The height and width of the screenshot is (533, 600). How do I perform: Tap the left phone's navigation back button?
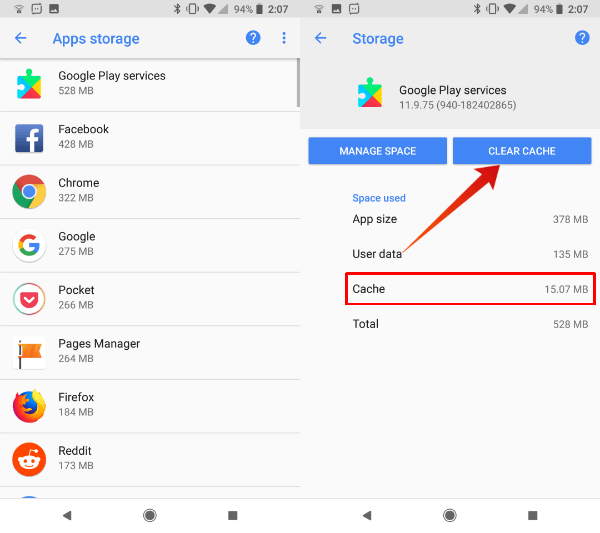click(x=67, y=515)
